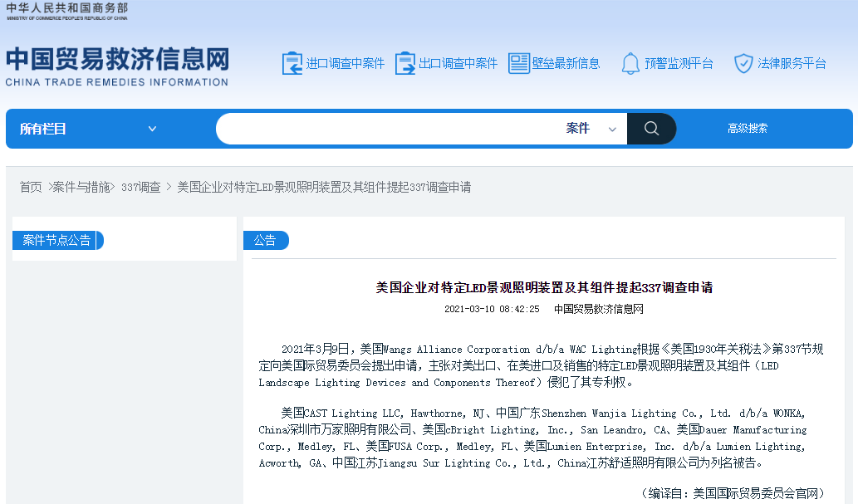858x504 pixels.
Task: Click the text Lumien Enterprise
Action: [596, 447]
